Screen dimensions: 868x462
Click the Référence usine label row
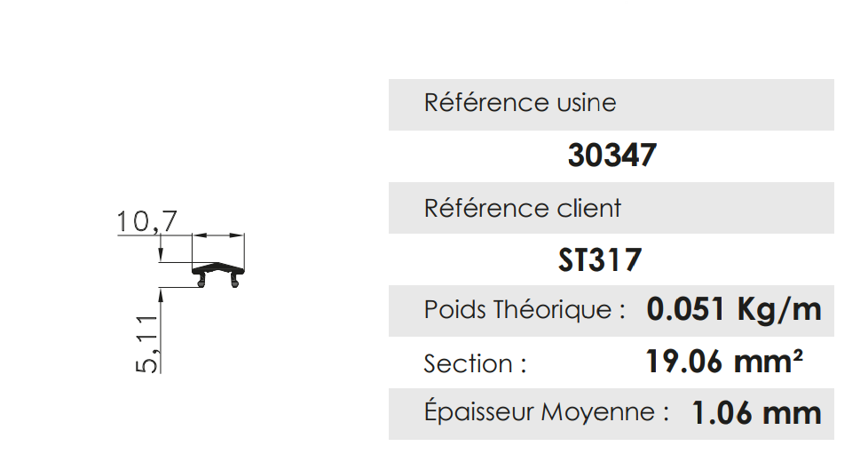click(611, 103)
